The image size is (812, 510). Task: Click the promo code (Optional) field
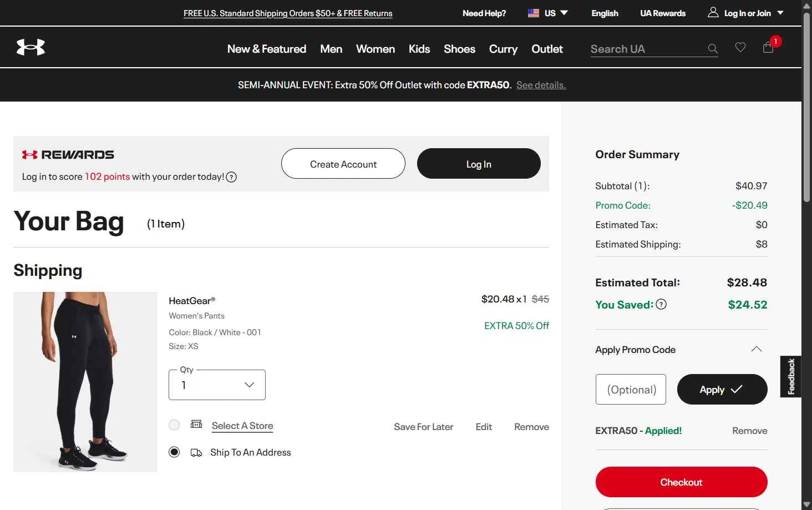click(x=631, y=390)
